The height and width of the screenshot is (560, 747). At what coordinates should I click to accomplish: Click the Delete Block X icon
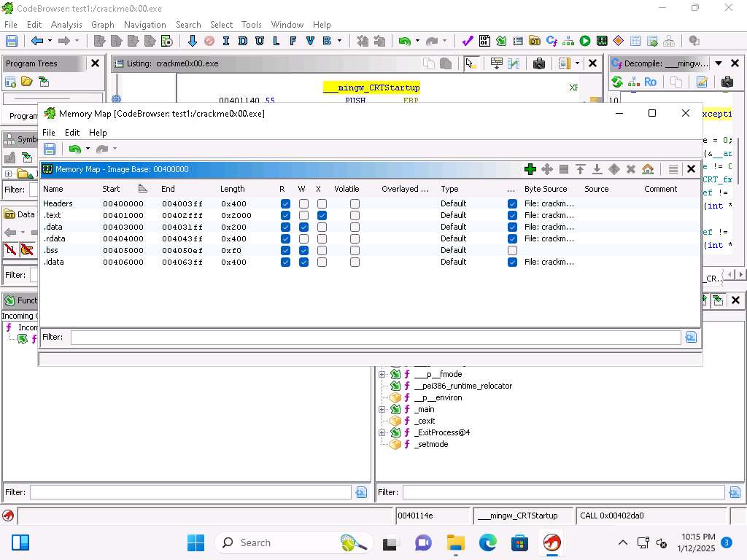coord(631,169)
